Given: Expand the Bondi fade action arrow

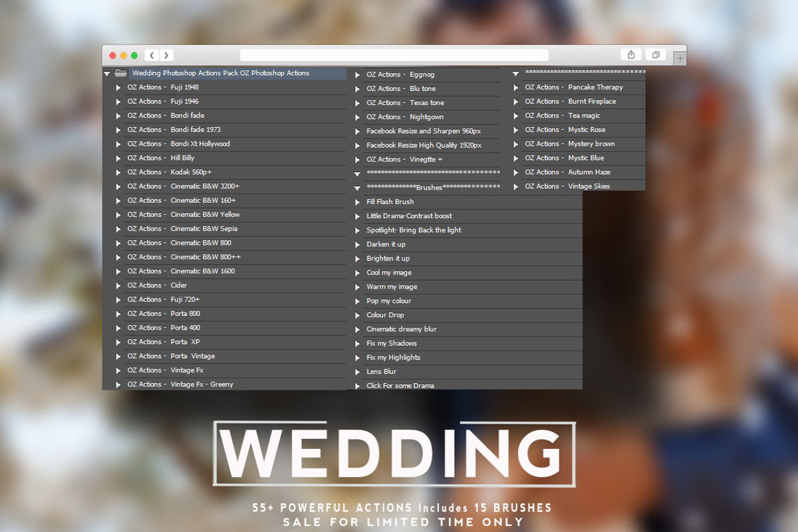Looking at the screenshot, I should tap(118, 116).
